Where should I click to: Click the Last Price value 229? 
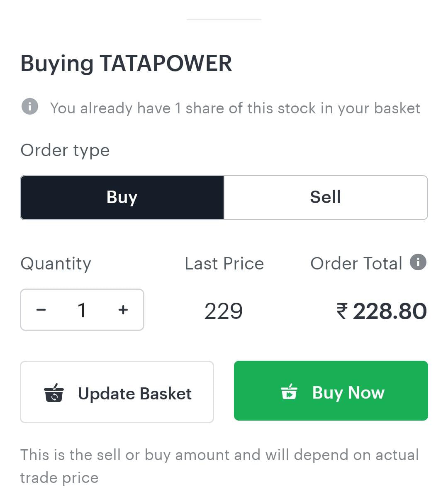coord(224,311)
